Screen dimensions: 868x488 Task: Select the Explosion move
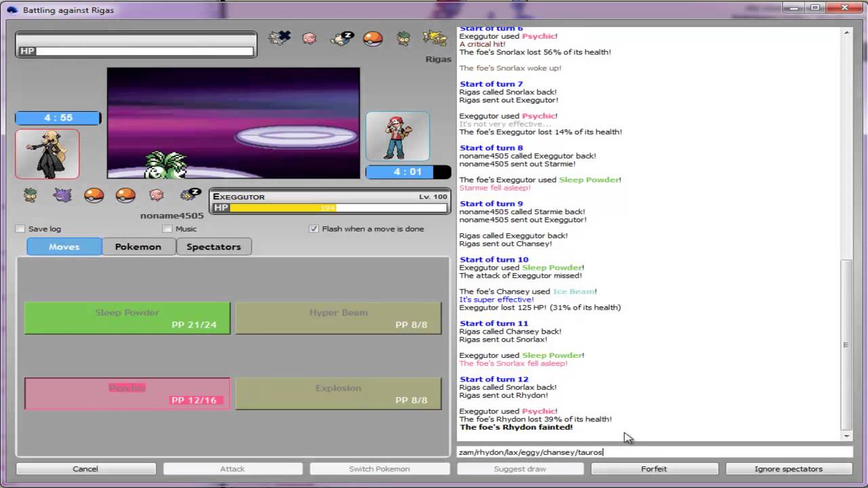tap(338, 394)
